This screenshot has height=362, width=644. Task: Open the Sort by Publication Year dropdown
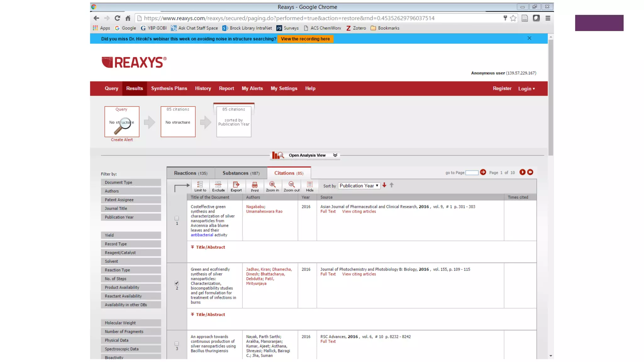click(x=359, y=186)
